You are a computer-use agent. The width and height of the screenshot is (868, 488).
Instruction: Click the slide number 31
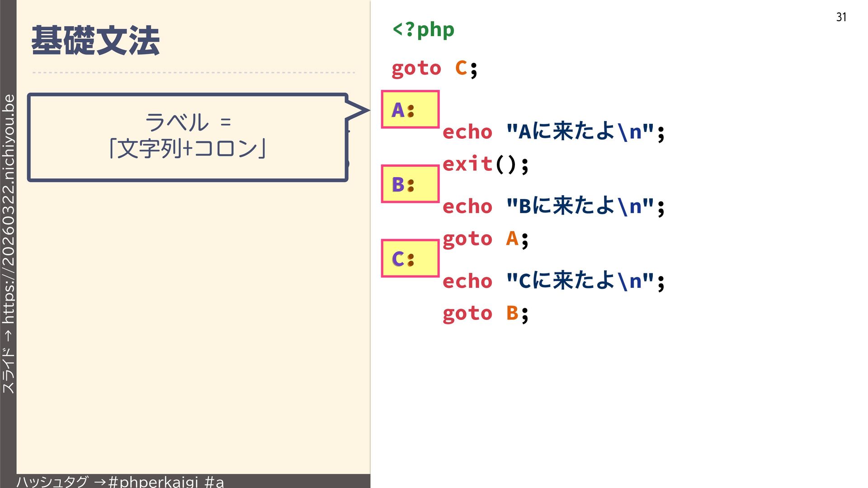(x=841, y=17)
